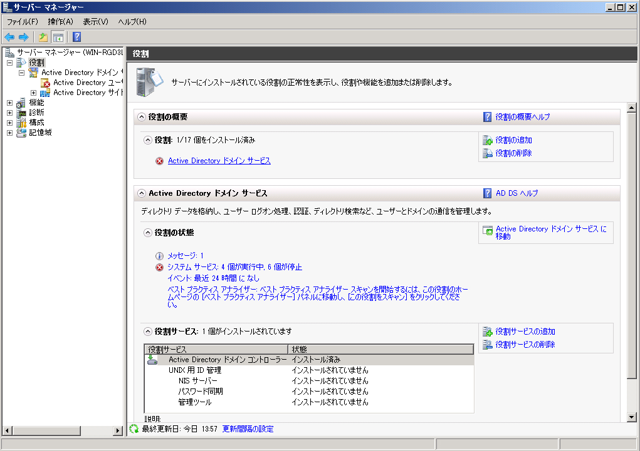The image size is (640, 451).
Task: Click 更新間隔の設定 link
Action: (248, 429)
